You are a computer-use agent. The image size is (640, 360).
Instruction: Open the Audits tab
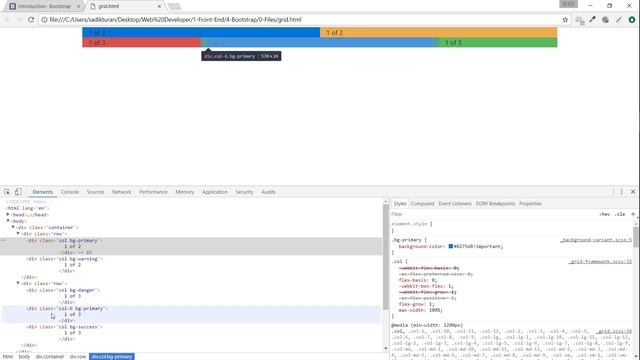tap(268, 192)
